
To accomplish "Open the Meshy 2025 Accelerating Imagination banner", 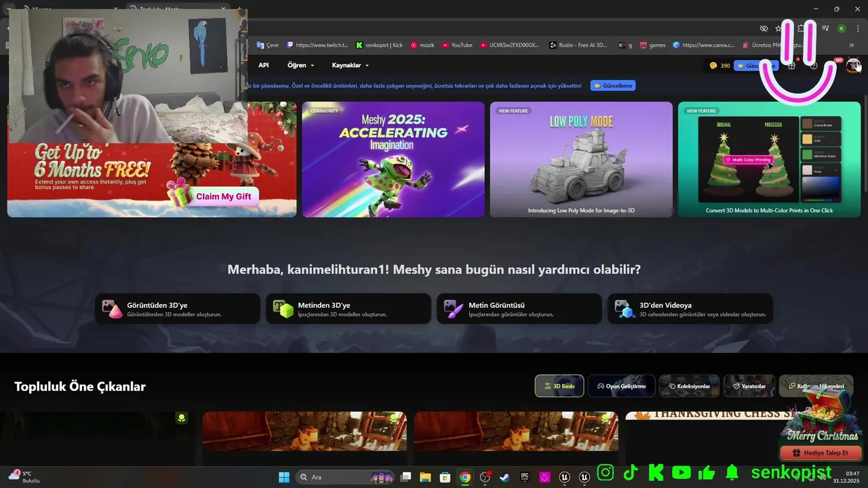I will click(x=393, y=159).
